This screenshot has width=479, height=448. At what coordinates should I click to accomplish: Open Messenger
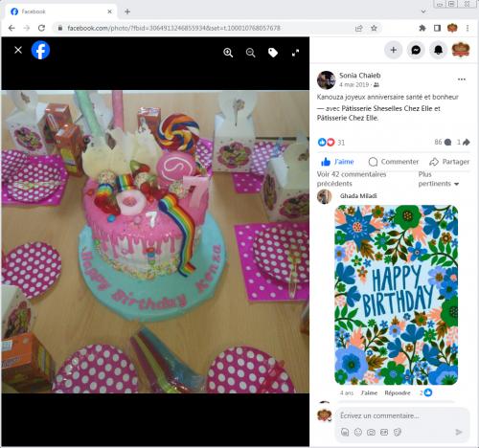[416, 50]
